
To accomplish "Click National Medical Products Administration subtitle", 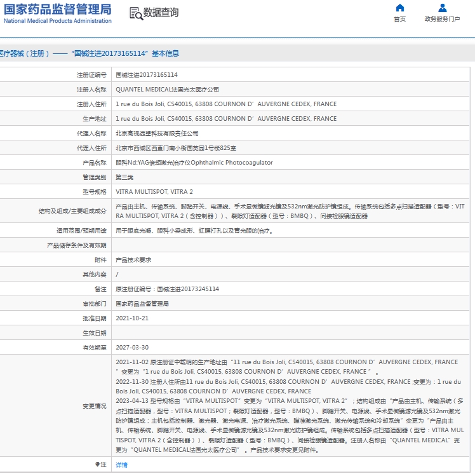I will pos(58,21).
